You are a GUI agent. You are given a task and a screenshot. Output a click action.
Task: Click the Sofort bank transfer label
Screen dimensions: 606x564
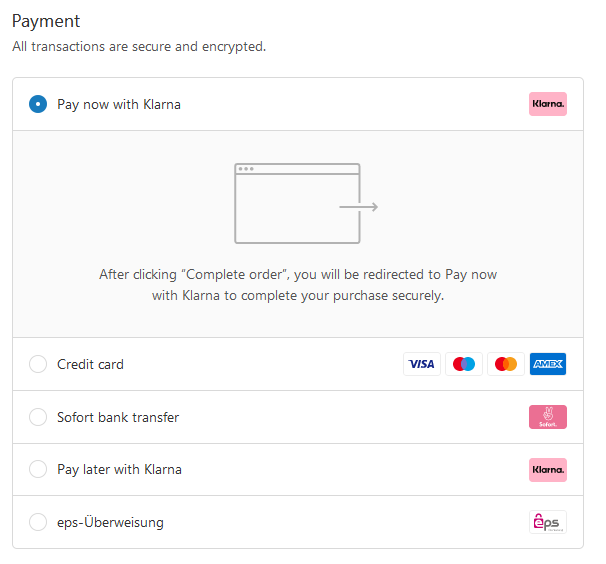(x=118, y=417)
